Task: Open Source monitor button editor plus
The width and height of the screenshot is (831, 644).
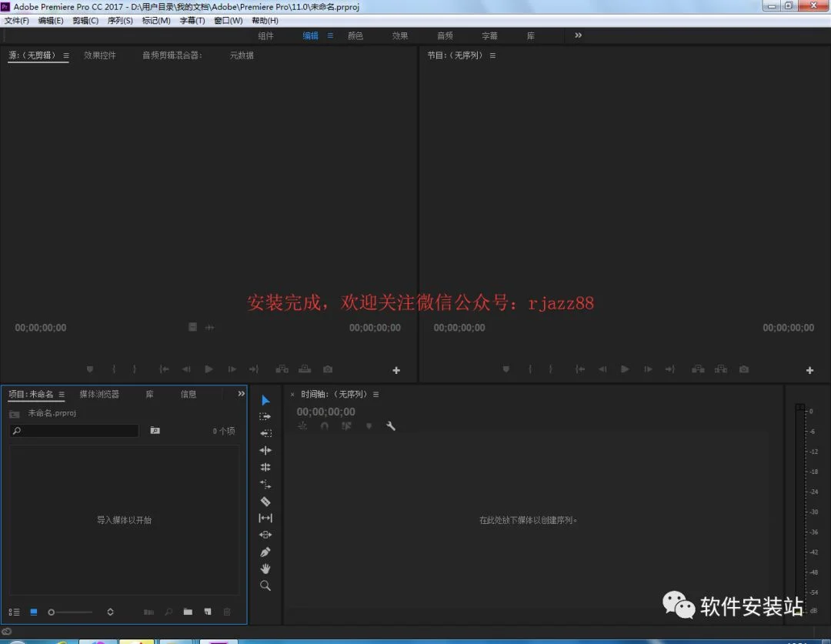Action: pos(396,371)
